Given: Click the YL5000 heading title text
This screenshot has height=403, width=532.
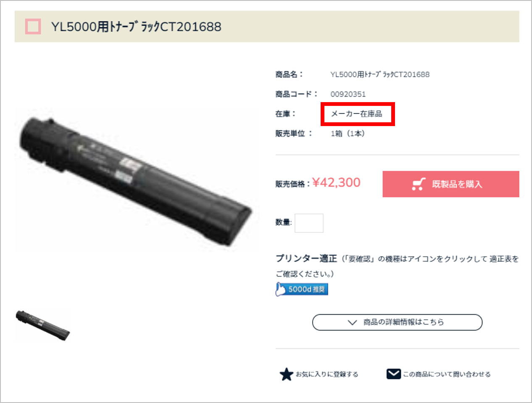Looking at the screenshot, I should [x=136, y=26].
